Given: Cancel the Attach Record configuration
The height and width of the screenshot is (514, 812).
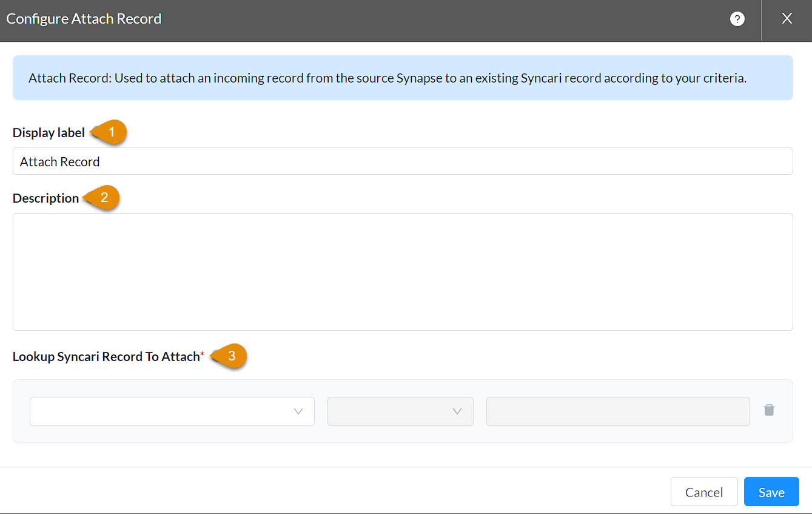Looking at the screenshot, I should pos(704,492).
